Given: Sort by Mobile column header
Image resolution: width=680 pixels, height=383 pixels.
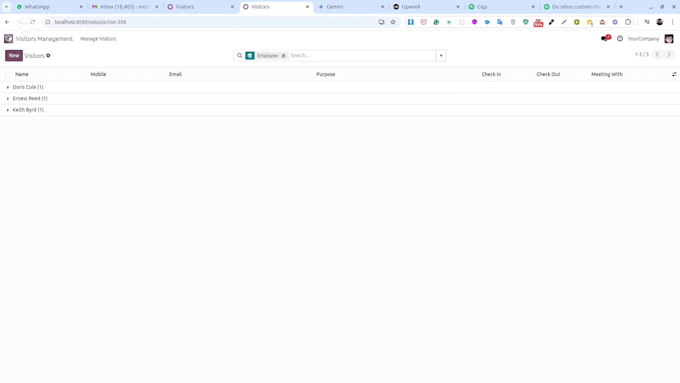Looking at the screenshot, I should point(98,74).
